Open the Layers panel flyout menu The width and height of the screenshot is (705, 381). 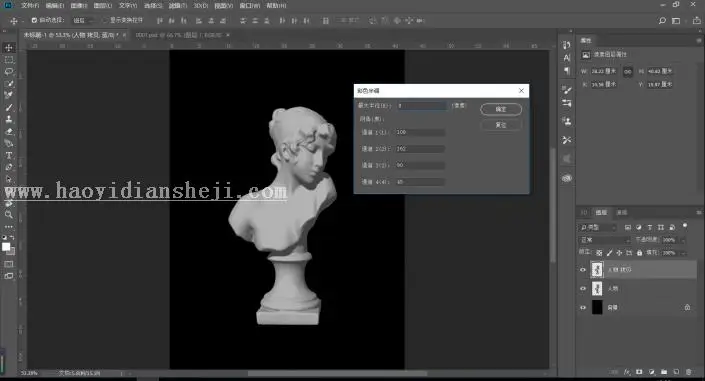[699, 212]
